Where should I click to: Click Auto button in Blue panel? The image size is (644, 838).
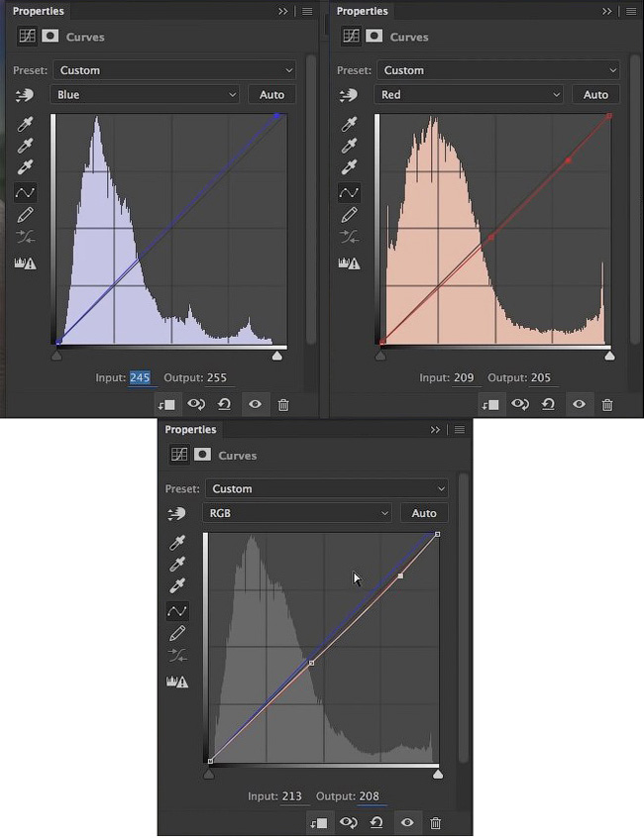tap(272, 94)
